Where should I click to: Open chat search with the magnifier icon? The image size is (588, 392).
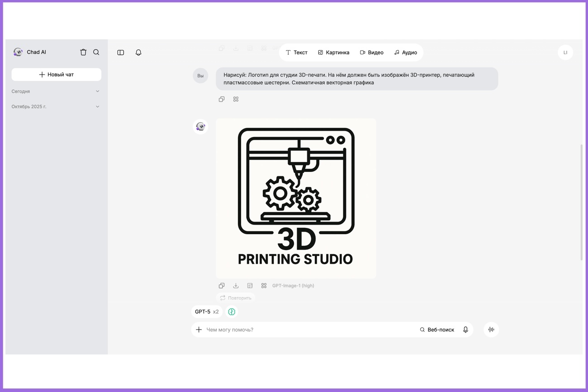(96, 52)
